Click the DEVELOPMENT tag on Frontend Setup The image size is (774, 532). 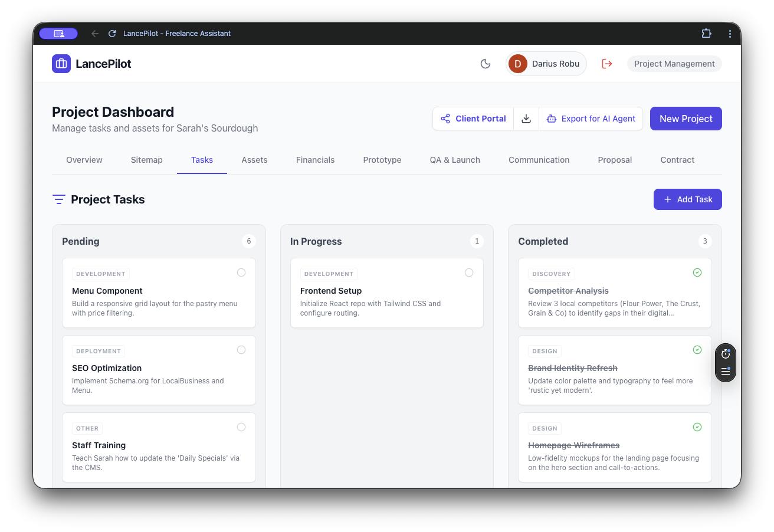329,274
